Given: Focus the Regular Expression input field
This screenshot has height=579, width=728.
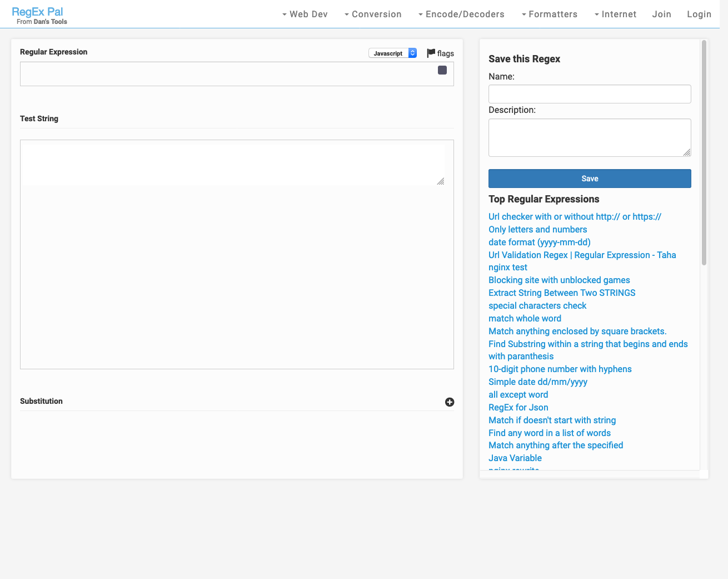Looking at the screenshot, I should click(237, 74).
